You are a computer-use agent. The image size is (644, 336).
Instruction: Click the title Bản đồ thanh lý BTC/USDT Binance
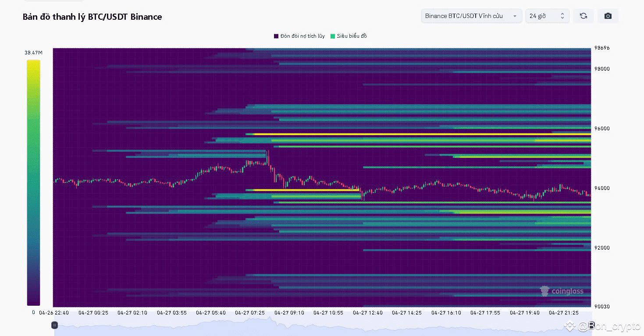tap(93, 17)
